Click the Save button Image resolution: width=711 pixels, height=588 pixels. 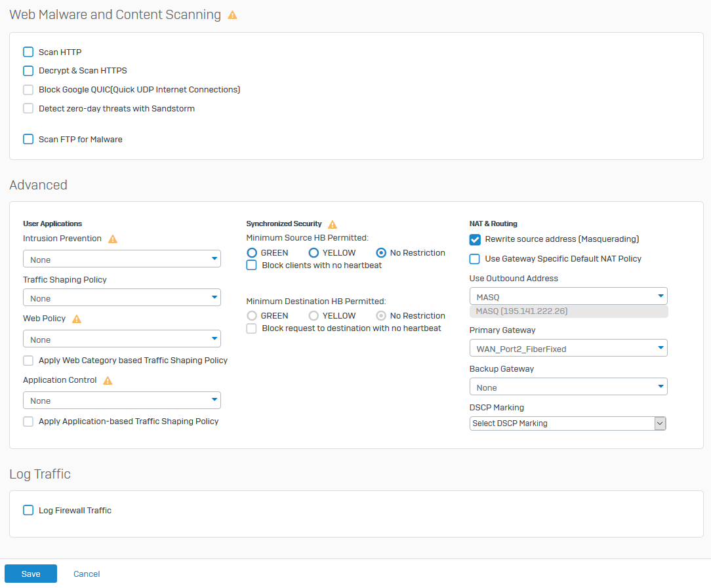point(31,574)
